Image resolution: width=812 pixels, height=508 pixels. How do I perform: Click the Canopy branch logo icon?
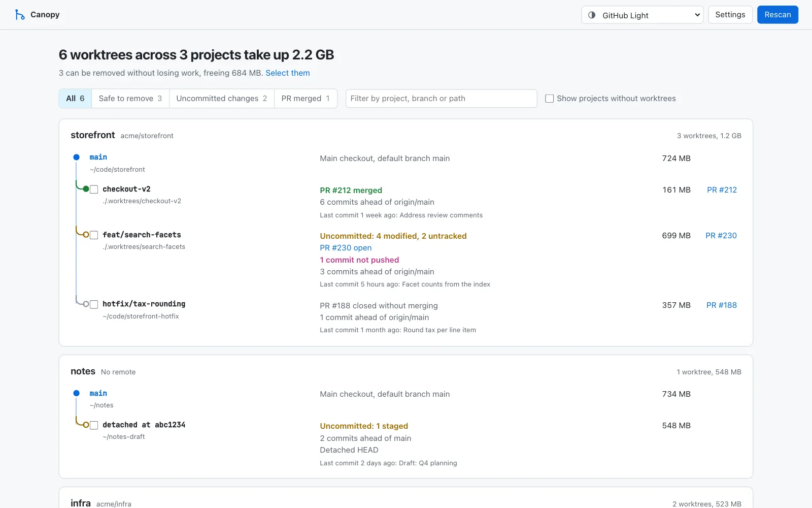click(x=20, y=15)
